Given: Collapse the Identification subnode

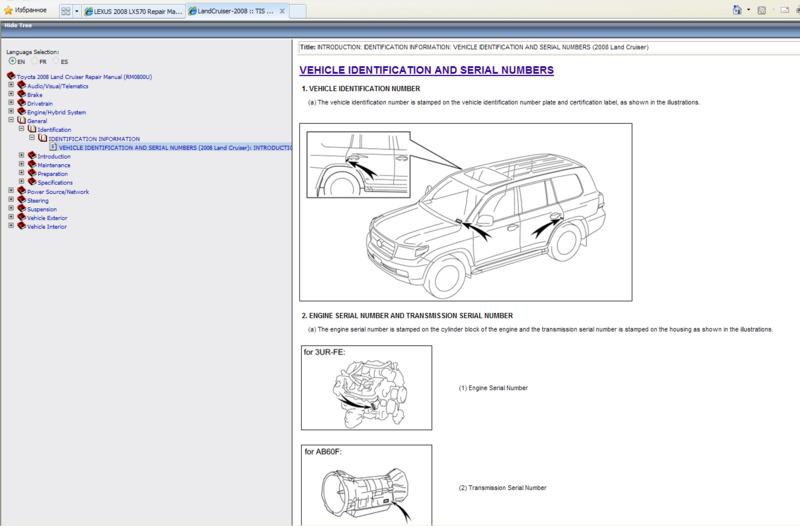Looking at the screenshot, I should coord(21,129).
